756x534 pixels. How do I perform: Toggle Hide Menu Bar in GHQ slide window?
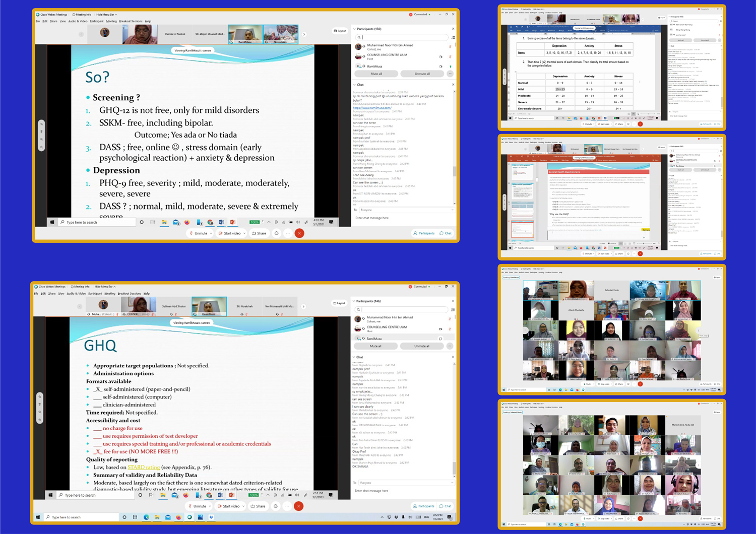click(105, 287)
